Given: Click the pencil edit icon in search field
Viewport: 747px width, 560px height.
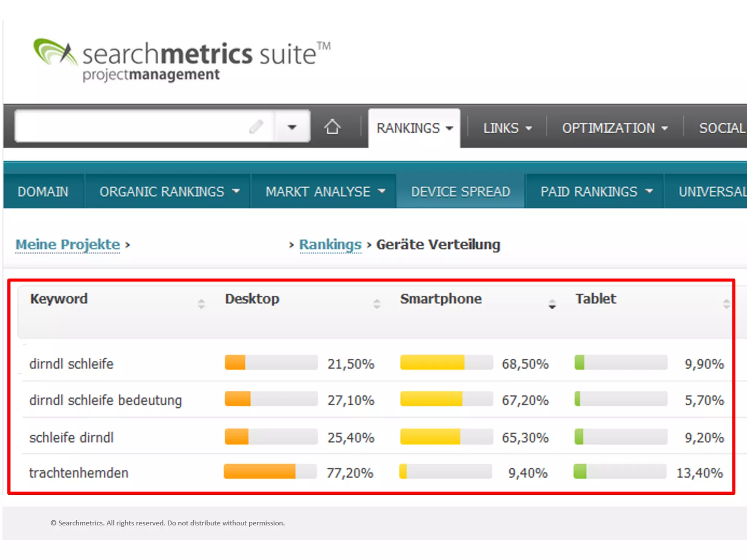Looking at the screenshot, I should pyautogui.click(x=256, y=127).
